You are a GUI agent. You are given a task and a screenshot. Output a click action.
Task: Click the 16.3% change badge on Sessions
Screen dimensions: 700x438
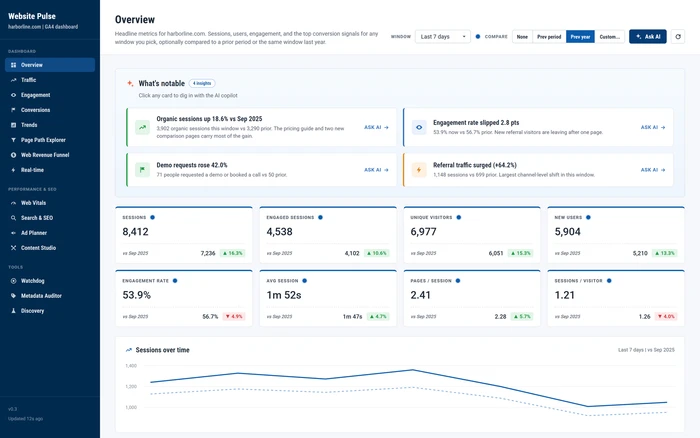pos(232,253)
